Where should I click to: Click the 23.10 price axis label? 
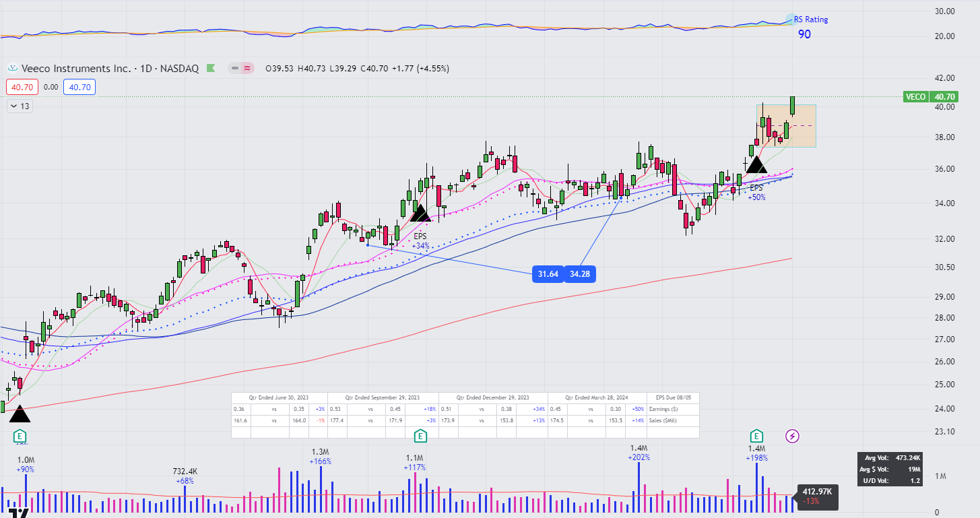click(945, 432)
